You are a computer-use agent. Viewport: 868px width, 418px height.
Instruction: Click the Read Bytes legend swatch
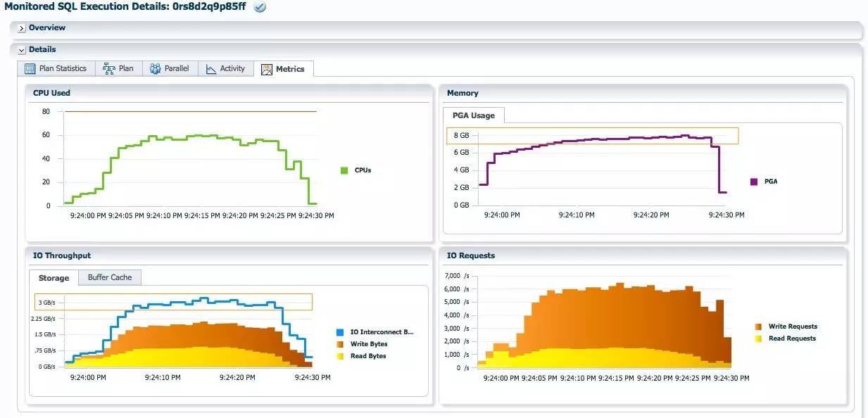pos(340,356)
